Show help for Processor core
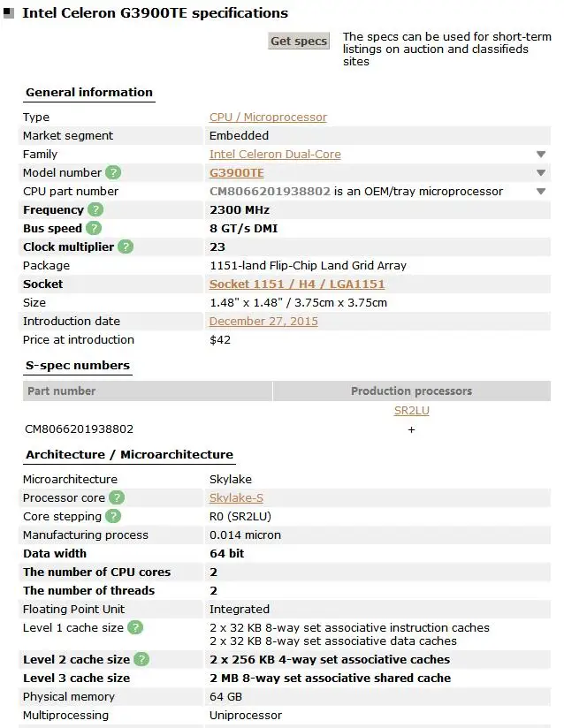Screen dimensions: 564x728 coord(116,498)
